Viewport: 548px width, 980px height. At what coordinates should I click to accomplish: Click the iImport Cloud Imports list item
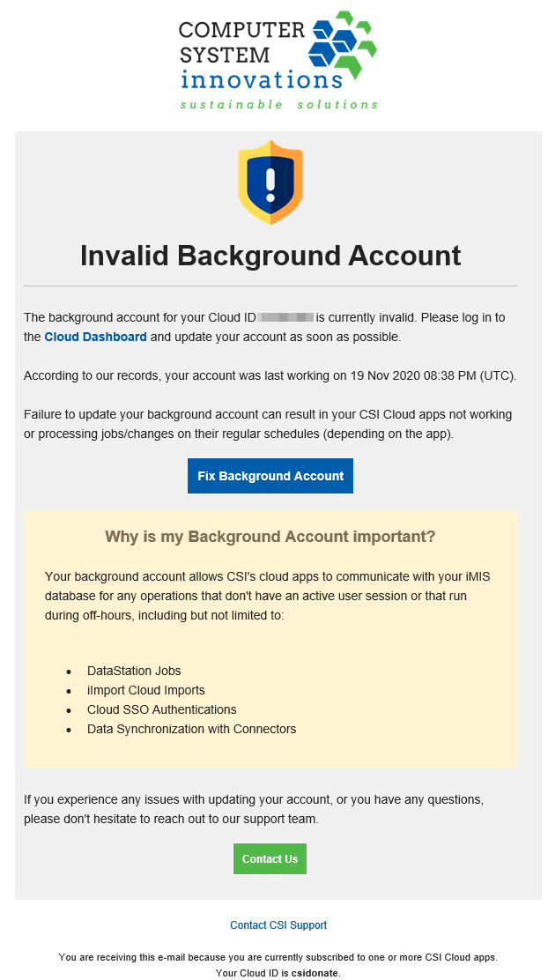tap(146, 690)
